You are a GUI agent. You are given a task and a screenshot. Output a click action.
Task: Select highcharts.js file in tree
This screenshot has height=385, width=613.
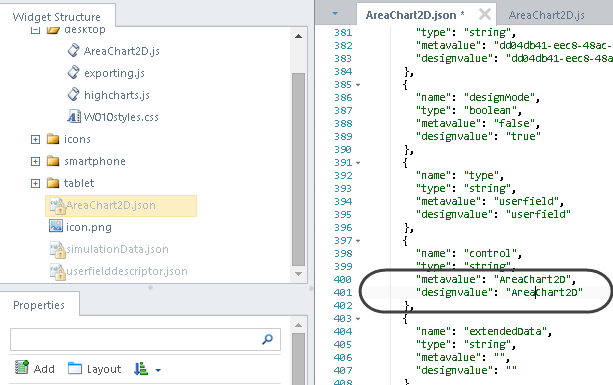(117, 95)
